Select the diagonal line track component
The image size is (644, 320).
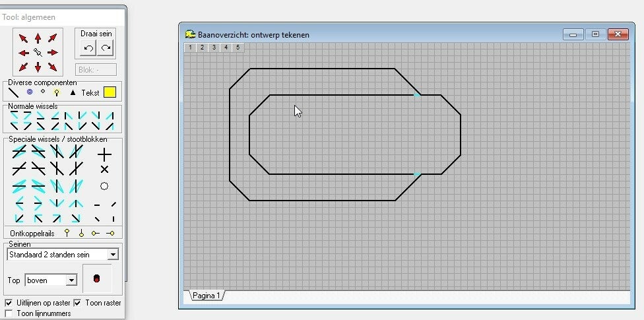pos(14,92)
